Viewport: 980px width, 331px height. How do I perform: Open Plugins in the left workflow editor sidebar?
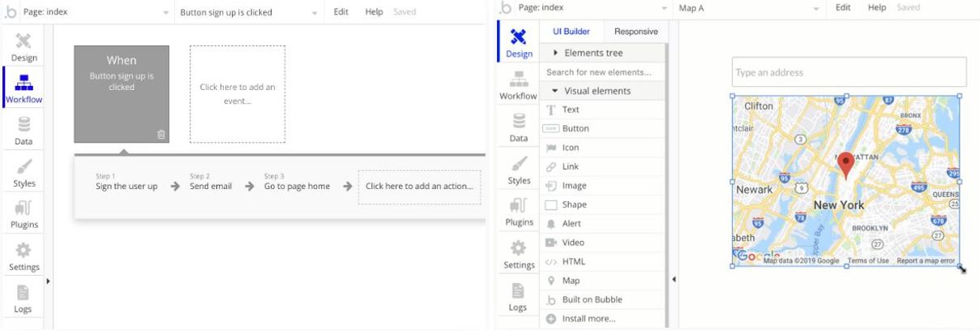[24, 214]
